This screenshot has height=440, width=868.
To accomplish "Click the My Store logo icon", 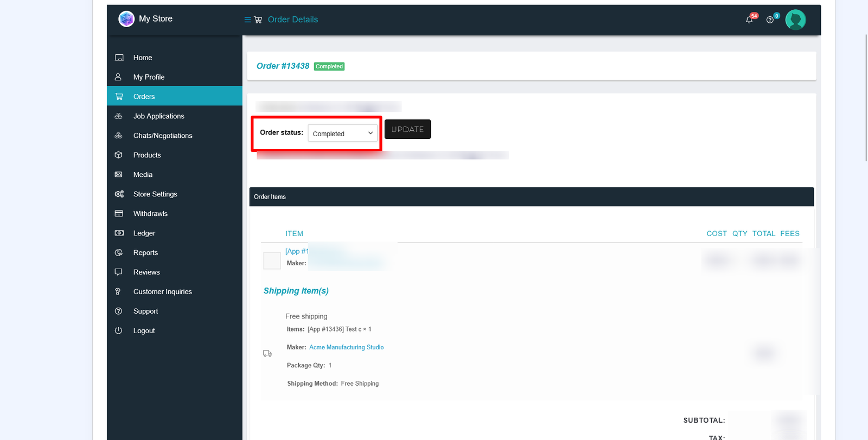I will pyautogui.click(x=126, y=19).
